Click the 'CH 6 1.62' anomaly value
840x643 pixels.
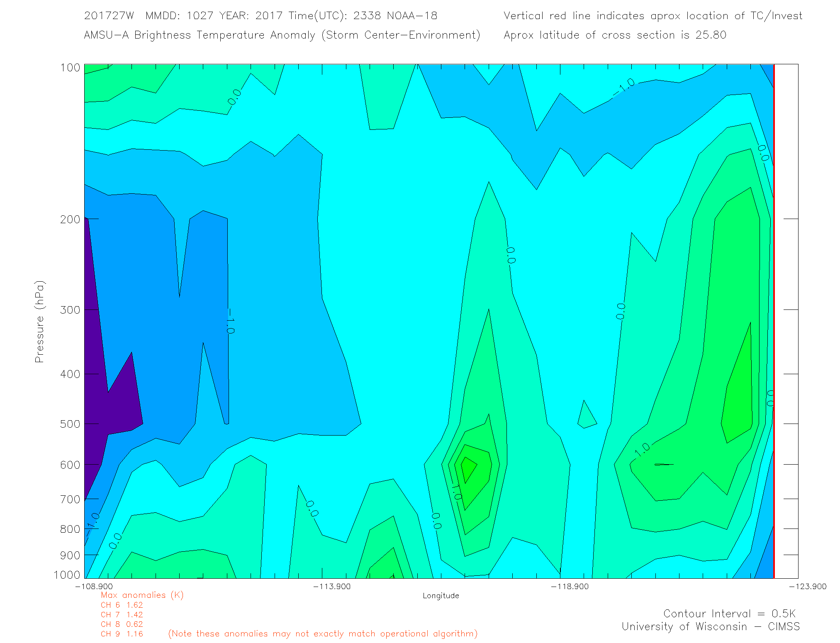(x=122, y=605)
